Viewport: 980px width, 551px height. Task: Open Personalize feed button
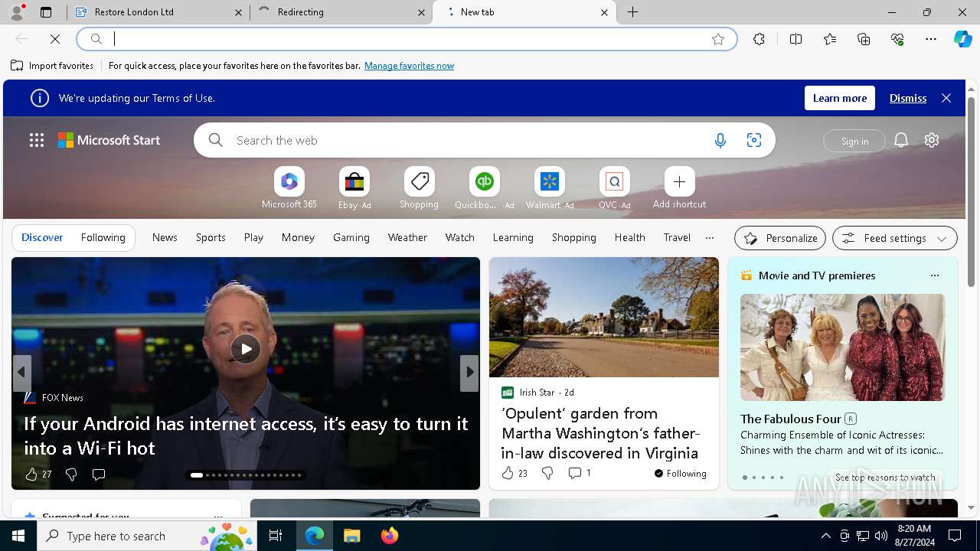tap(780, 238)
